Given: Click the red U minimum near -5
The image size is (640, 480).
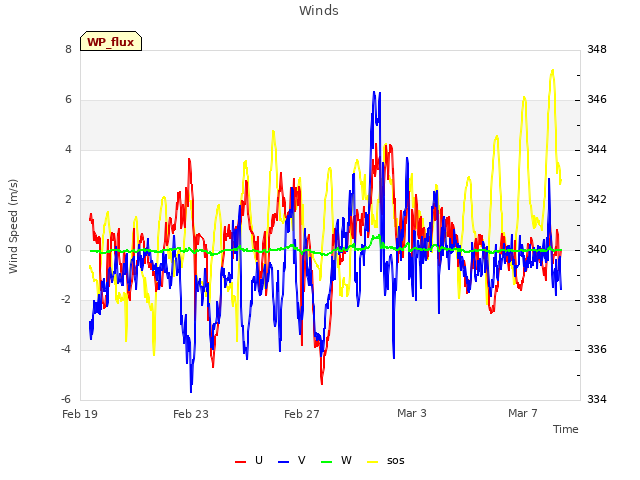Looking at the screenshot, I should pyautogui.click(x=322, y=383).
